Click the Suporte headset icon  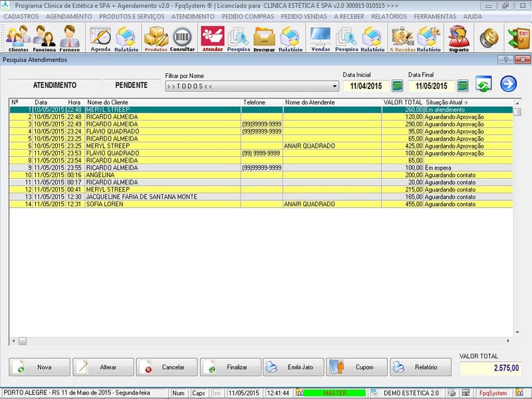459,38
